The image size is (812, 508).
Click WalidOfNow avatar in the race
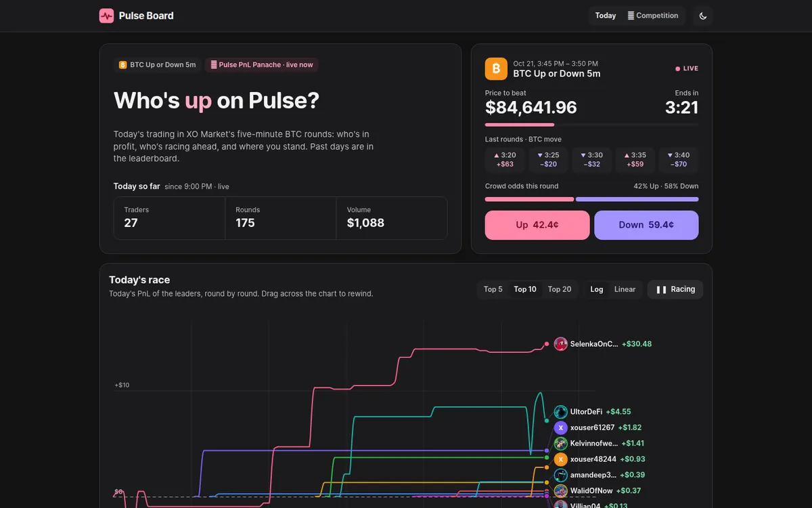point(560,490)
